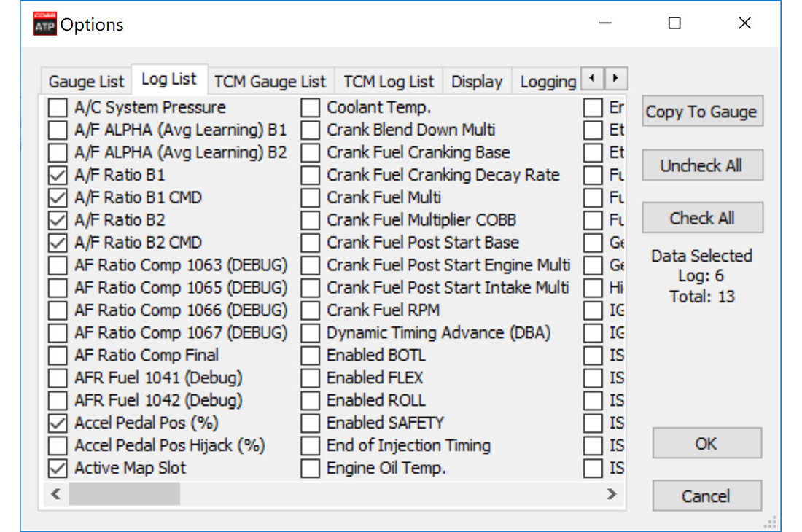Check Crank Blend Down Multi

pyautogui.click(x=310, y=130)
